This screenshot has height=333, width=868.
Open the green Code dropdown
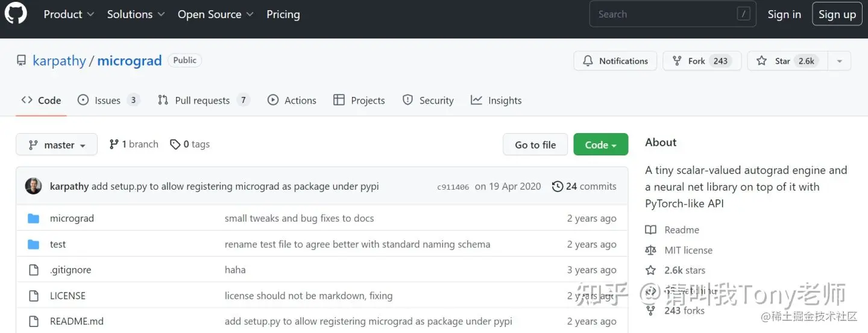coord(600,145)
